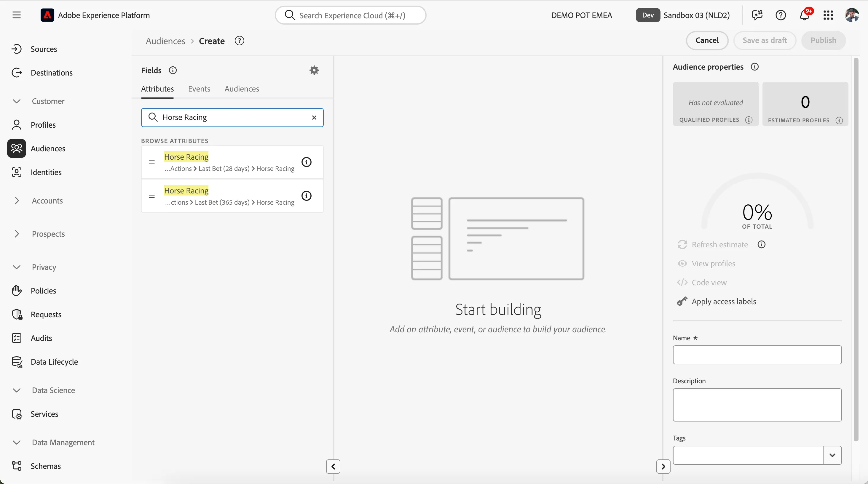Click the Schemas sidebar icon
This screenshot has height=484, width=868.
coord(17,466)
